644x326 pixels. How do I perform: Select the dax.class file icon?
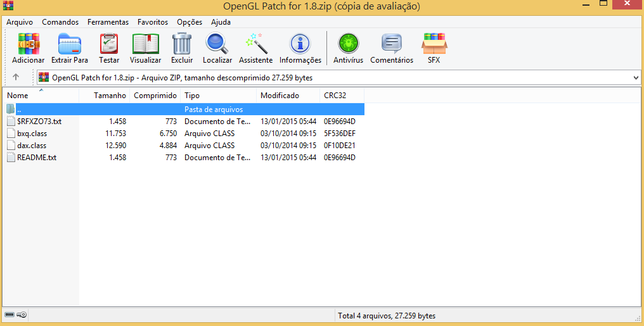(x=11, y=145)
